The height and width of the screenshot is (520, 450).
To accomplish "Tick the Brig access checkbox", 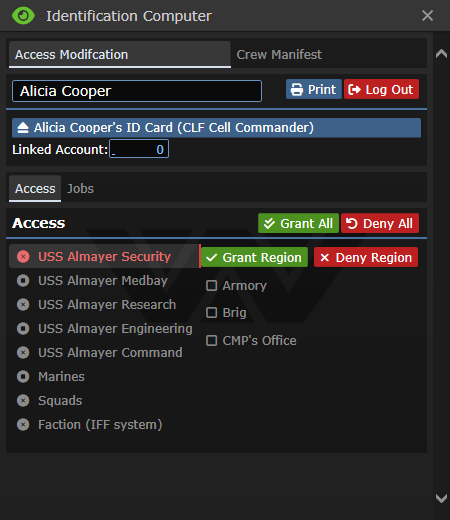I will (x=212, y=313).
